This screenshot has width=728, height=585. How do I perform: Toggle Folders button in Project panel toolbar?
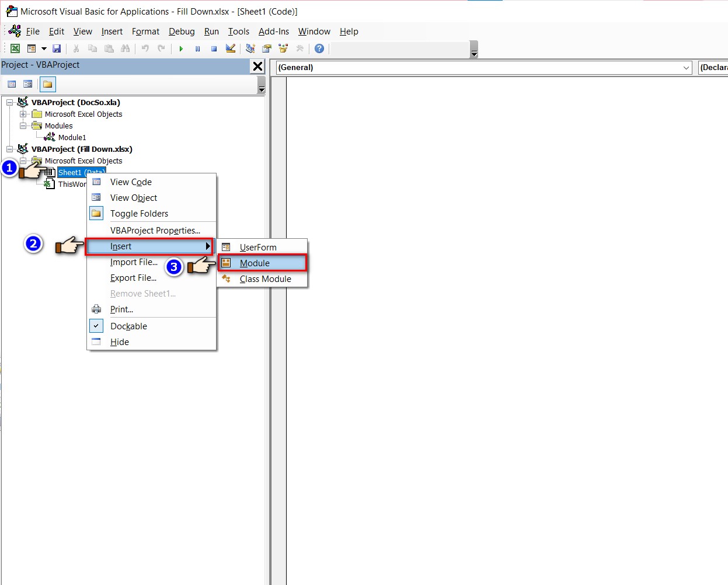(x=48, y=84)
